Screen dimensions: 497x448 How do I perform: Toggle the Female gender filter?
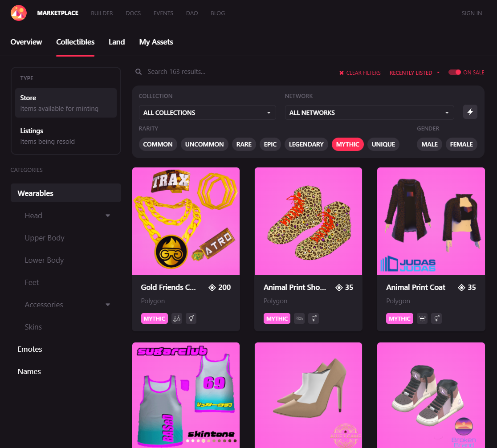[461, 144]
